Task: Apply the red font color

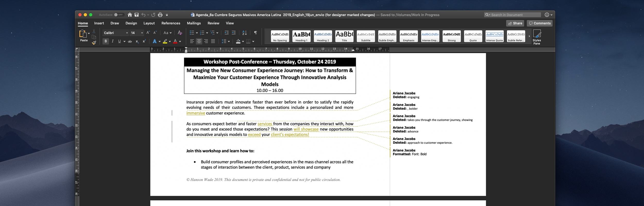Action: point(175,41)
